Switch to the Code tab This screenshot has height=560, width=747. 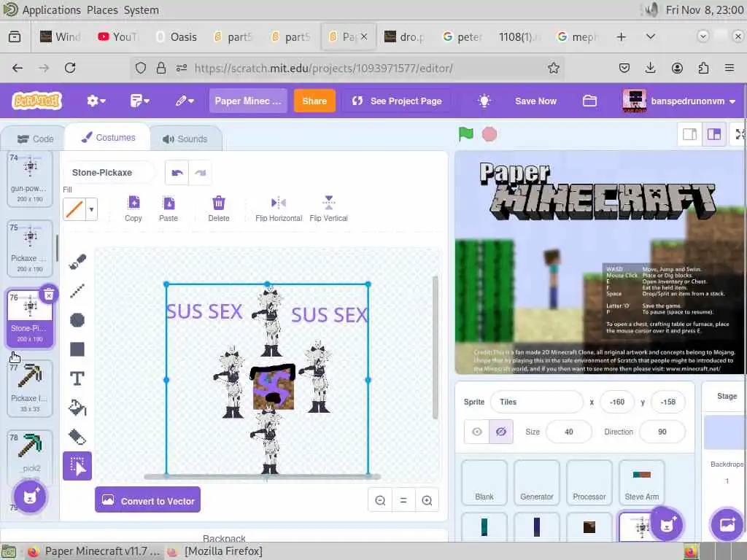pos(35,139)
